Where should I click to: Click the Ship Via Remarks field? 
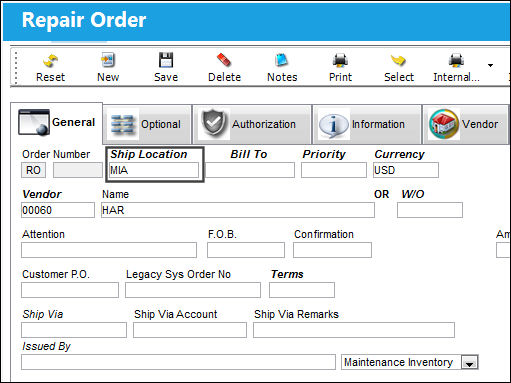[x=354, y=330]
